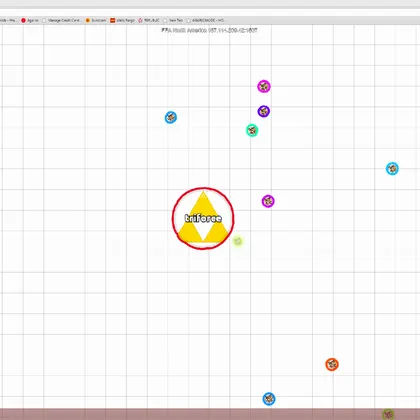This screenshot has height=420, width=420.
Task: Open the star-icon bookmark after Wells Fargo
Action: coord(149,20)
